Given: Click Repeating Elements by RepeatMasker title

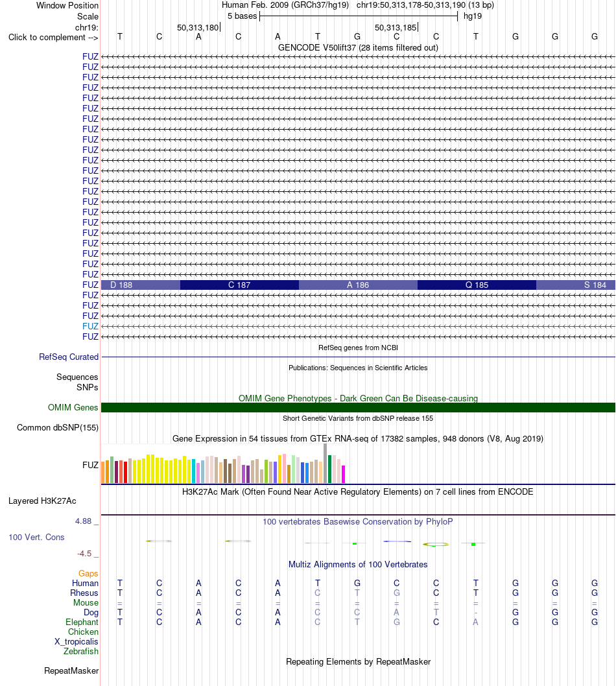Looking at the screenshot, I should point(358,661).
